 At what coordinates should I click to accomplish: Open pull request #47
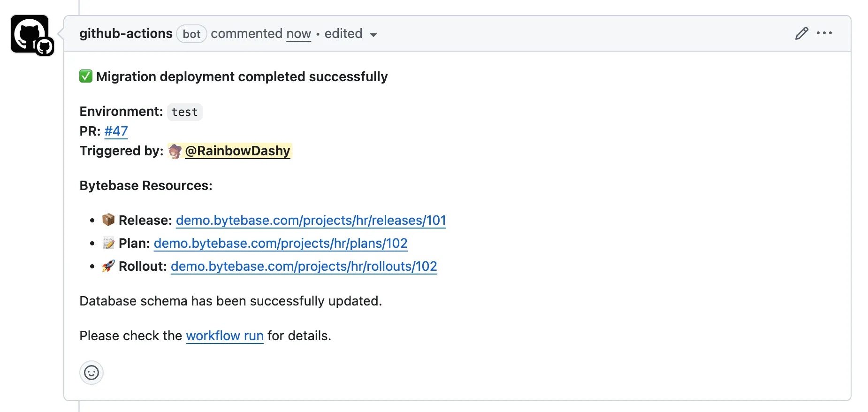[115, 131]
